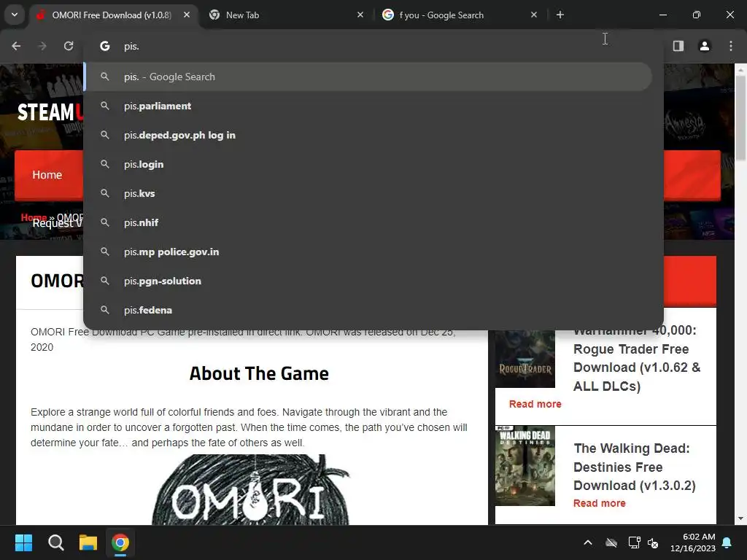Open The Walking Dead Destinies thumbnail
The image size is (747, 560).
pos(525,466)
